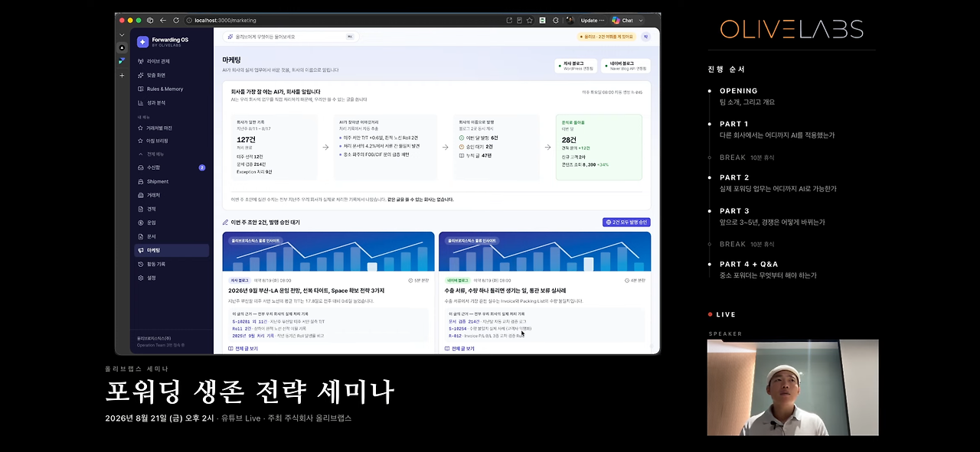Click the speaker webcam video thumbnail
Viewport: 980px width, 452px height.
point(792,388)
